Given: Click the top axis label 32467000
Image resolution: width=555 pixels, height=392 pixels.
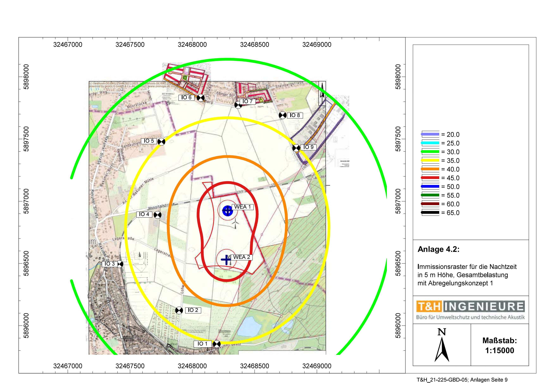Looking at the screenshot, I should click(x=68, y=45).
